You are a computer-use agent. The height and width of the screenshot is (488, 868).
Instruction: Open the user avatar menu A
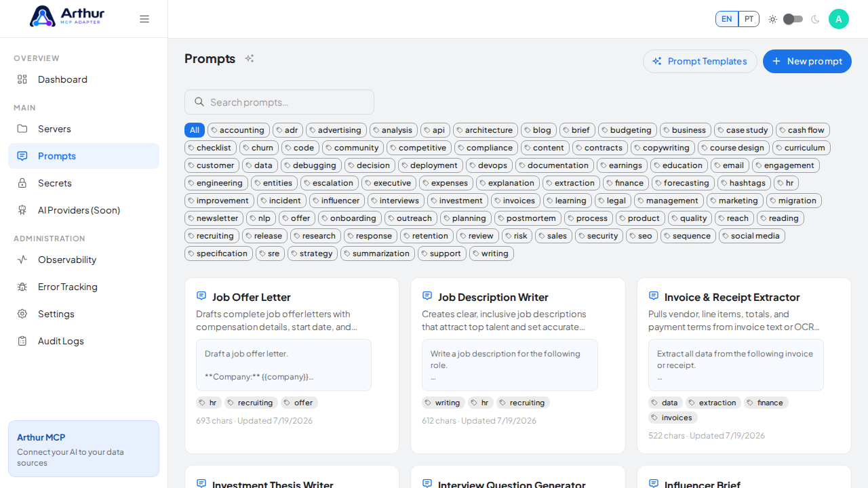pos(839,19)
